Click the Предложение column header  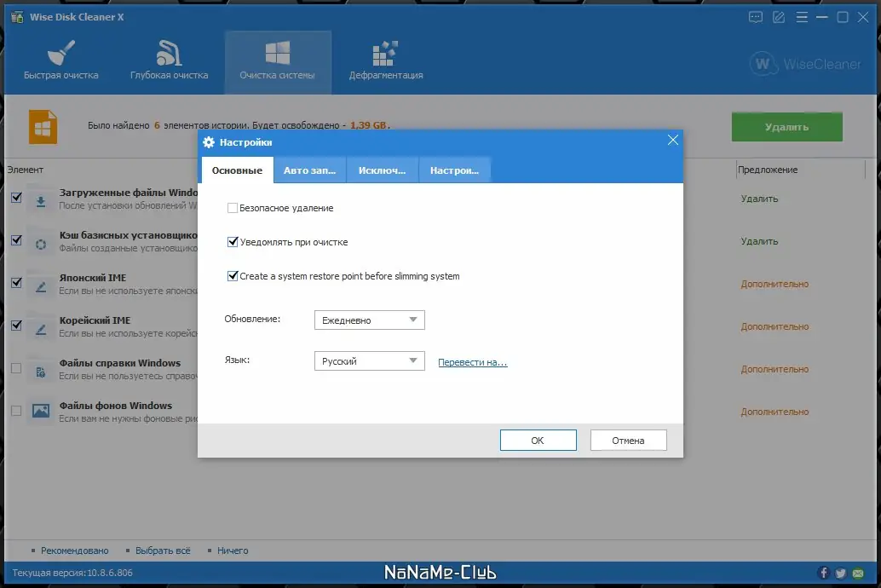[x=768, y=170]
